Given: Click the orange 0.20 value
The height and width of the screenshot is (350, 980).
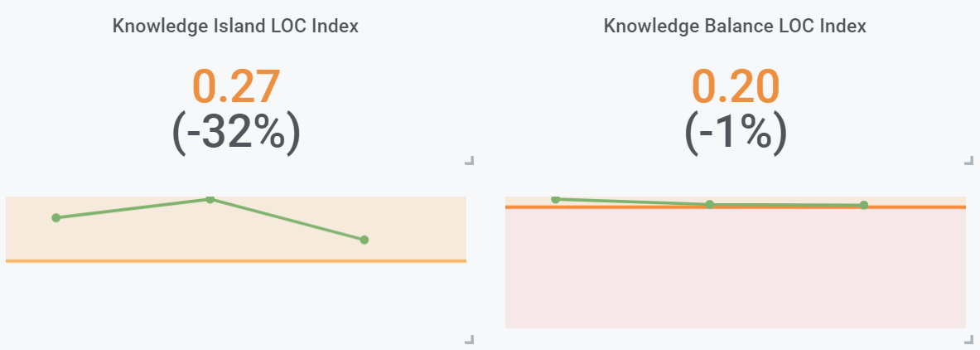Looking at the screenshot, I should pos(736,86).
